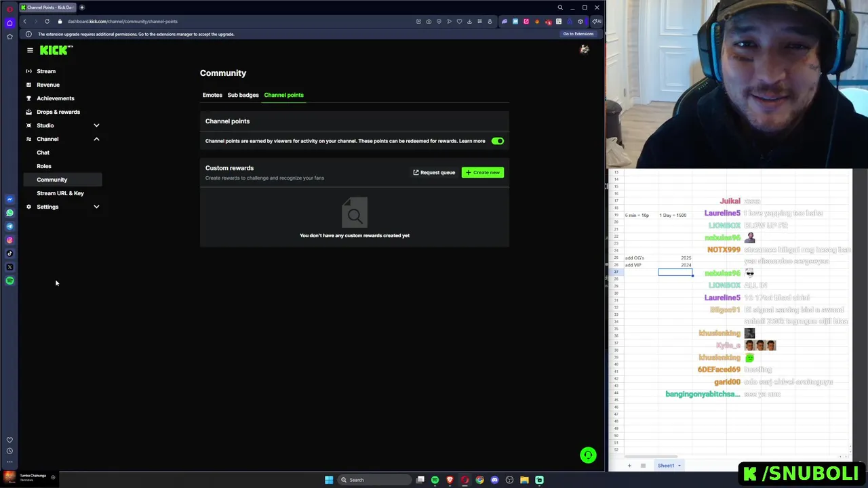The image size is (868, 488).
Task: Go back in the browser
Action: pyautogui.click(x=25, y=21)
